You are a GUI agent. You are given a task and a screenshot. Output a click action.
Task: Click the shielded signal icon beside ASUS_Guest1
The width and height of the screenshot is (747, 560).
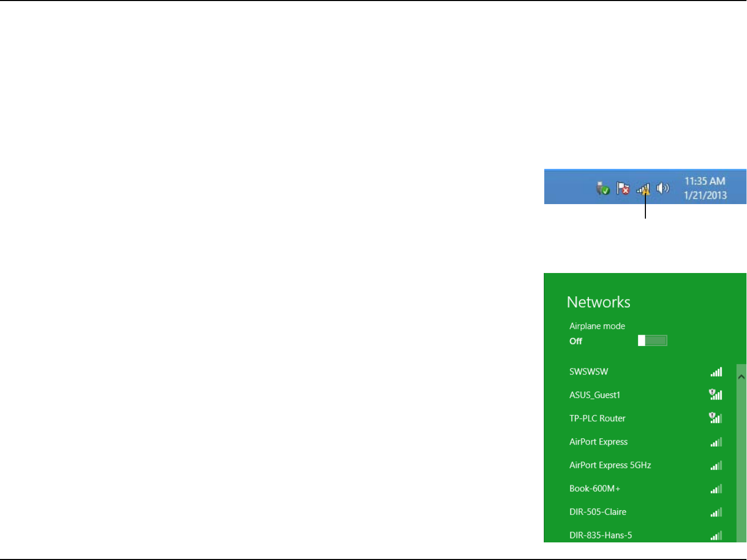[715, 394]
